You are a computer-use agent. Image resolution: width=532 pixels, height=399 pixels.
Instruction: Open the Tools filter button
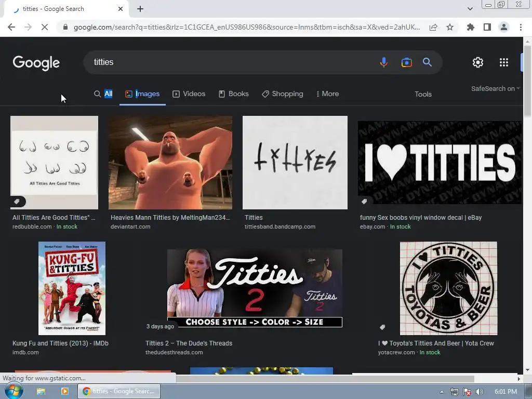point(423,95)
